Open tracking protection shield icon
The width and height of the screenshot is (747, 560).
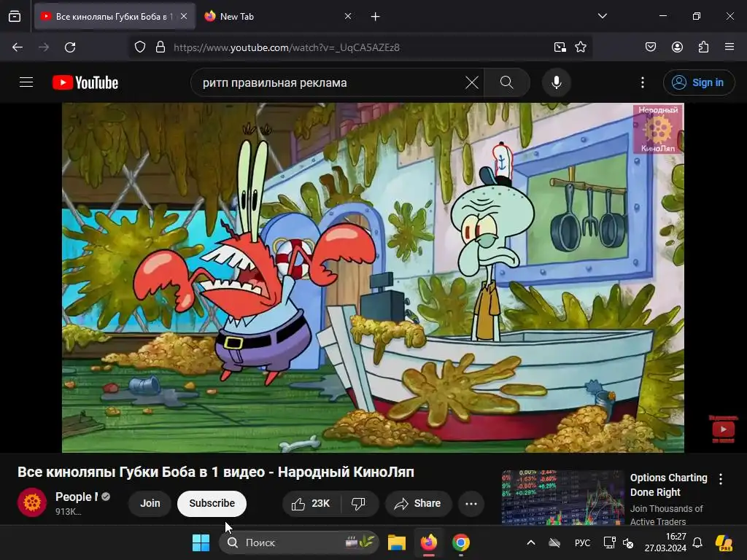tap(139, 47)
